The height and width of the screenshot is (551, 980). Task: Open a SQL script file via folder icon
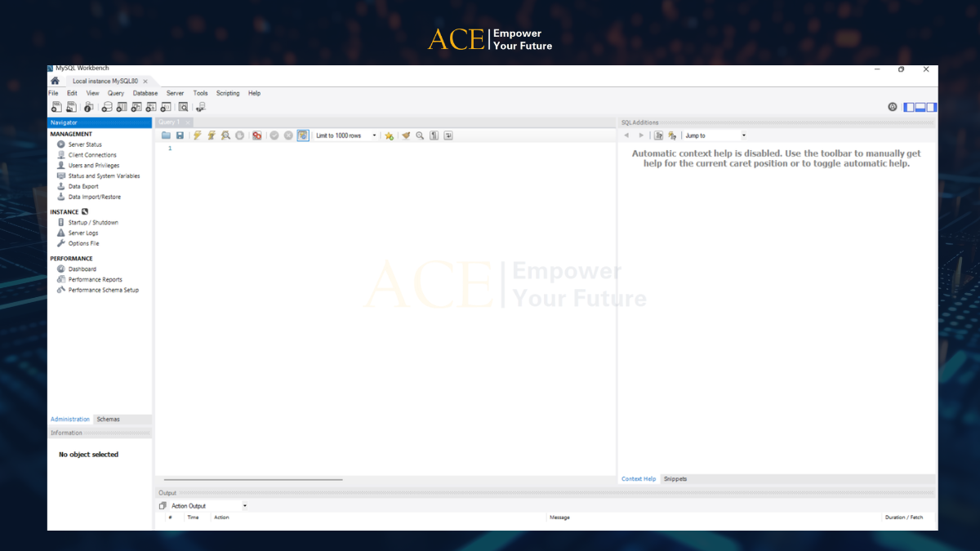coord(166,136)
